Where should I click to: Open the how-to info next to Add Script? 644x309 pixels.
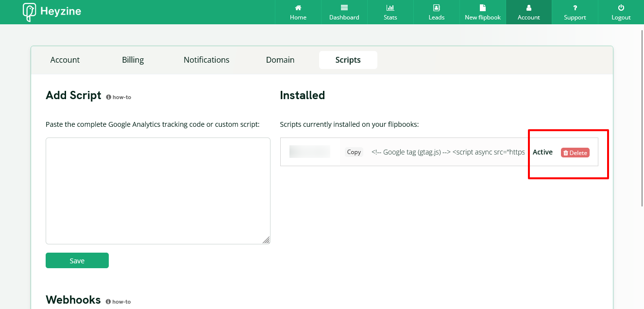point(118,97)
